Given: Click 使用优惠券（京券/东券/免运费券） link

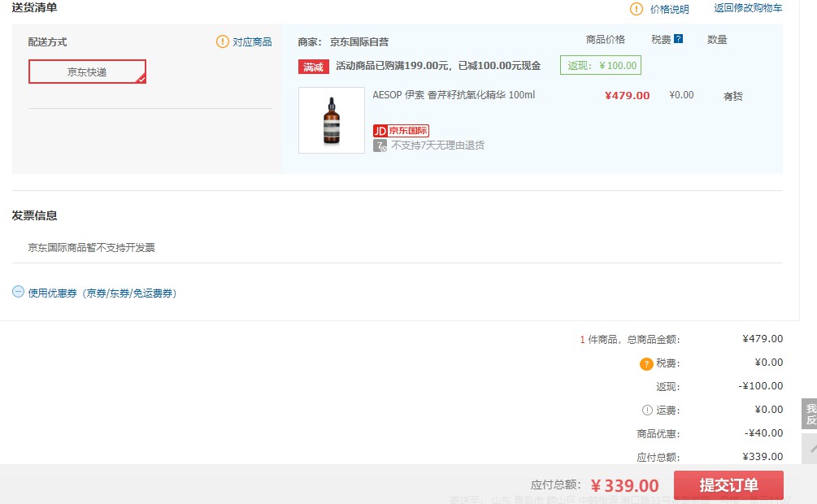Looking at the screenshot, I should point(102,293).
